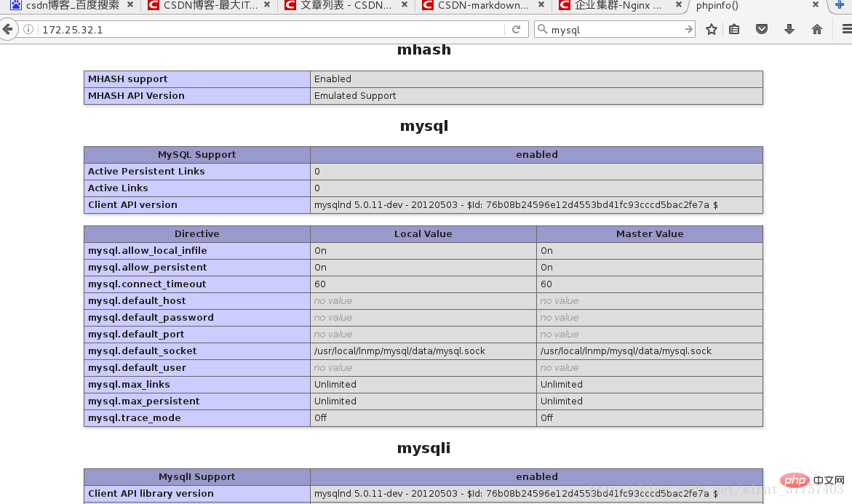Click the mhash section heading
Viewport: 852px width, 504px height.
click(x=424, y=49)
